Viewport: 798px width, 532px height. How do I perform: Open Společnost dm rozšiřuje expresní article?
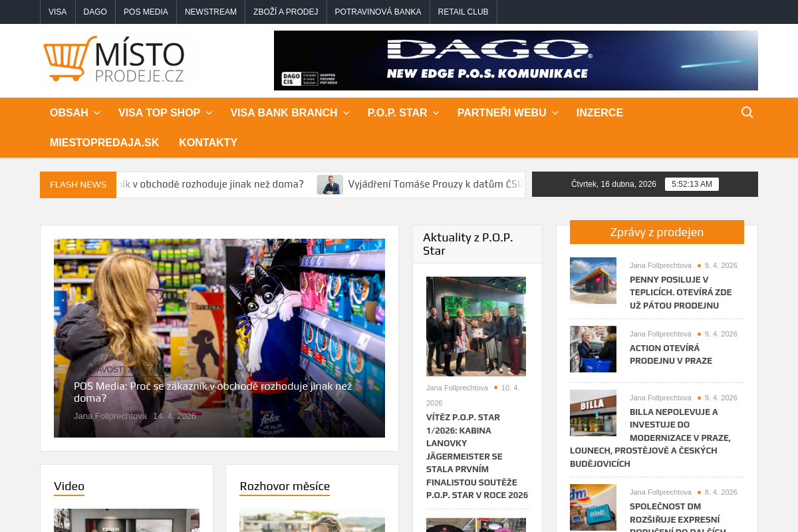coord(678,517)
